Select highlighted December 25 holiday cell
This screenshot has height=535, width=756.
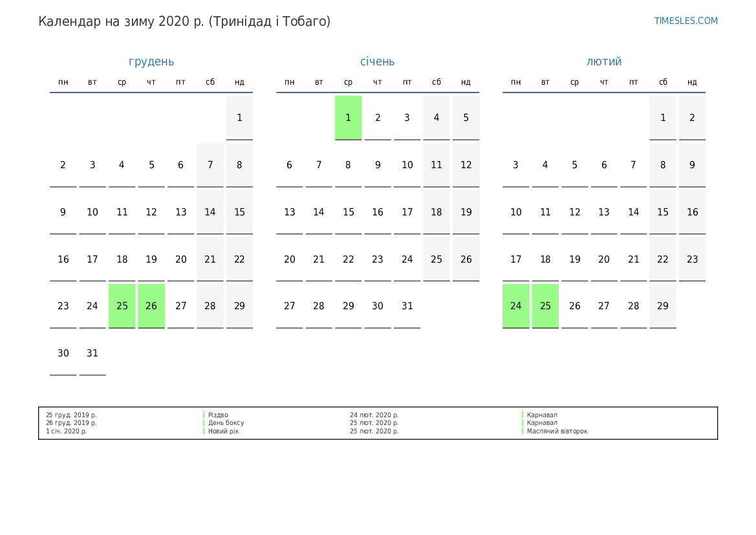[x=122, y=306]
